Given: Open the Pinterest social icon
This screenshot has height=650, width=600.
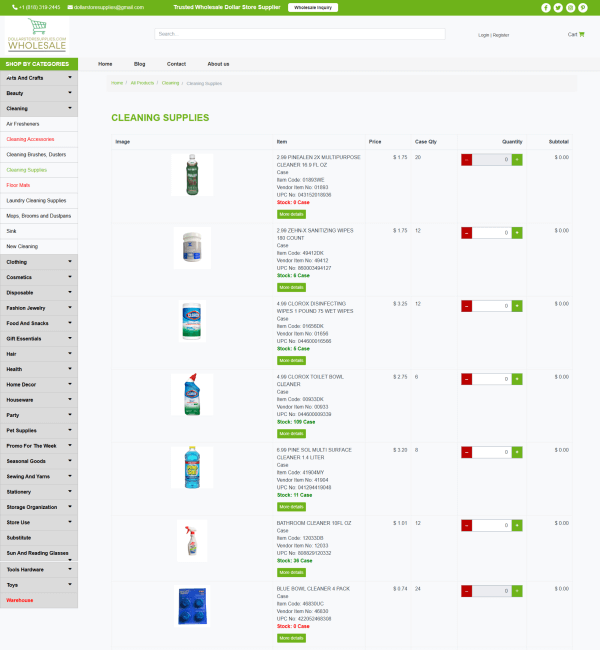Looking at the screenshot, I should click(582, 7).
